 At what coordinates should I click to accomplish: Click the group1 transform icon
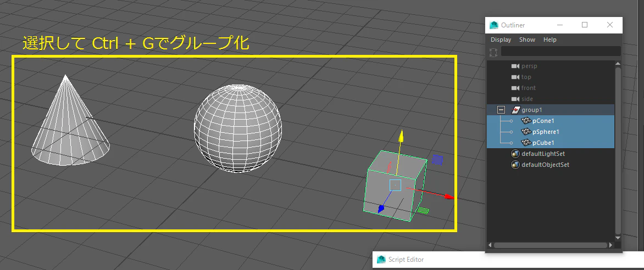[515, 110]
